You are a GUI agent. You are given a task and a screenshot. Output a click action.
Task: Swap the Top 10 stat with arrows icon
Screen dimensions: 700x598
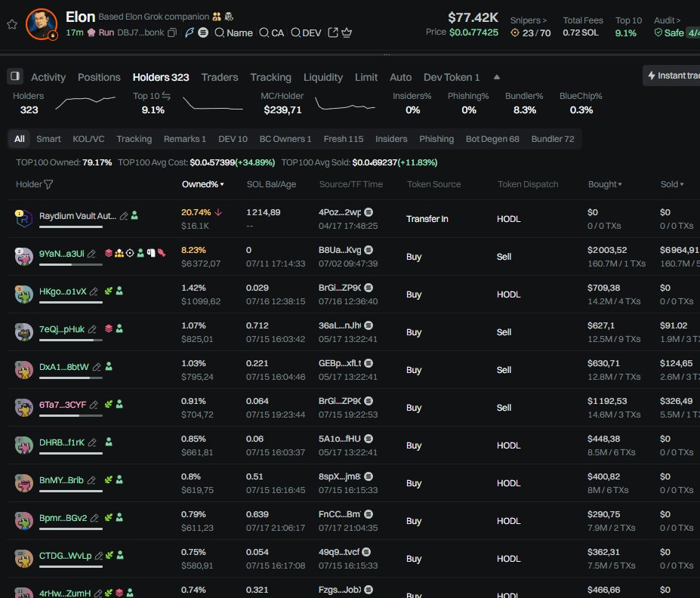166,95
